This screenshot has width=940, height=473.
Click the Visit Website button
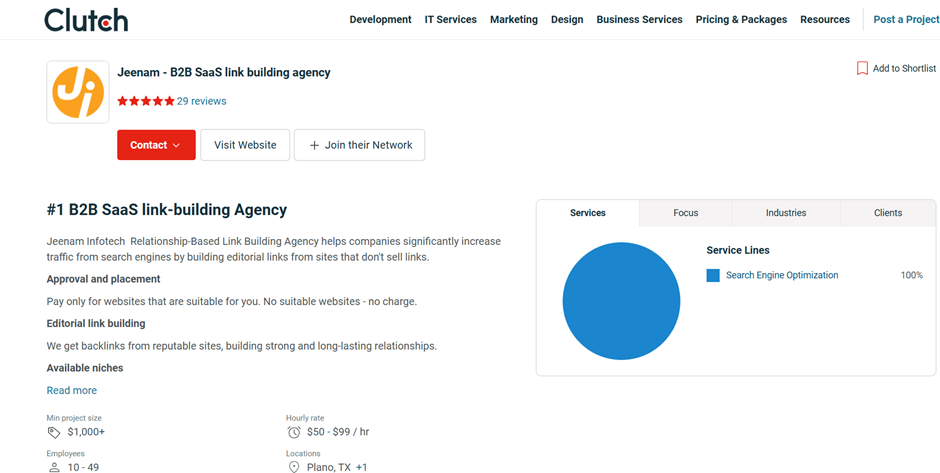click(245, 145)
